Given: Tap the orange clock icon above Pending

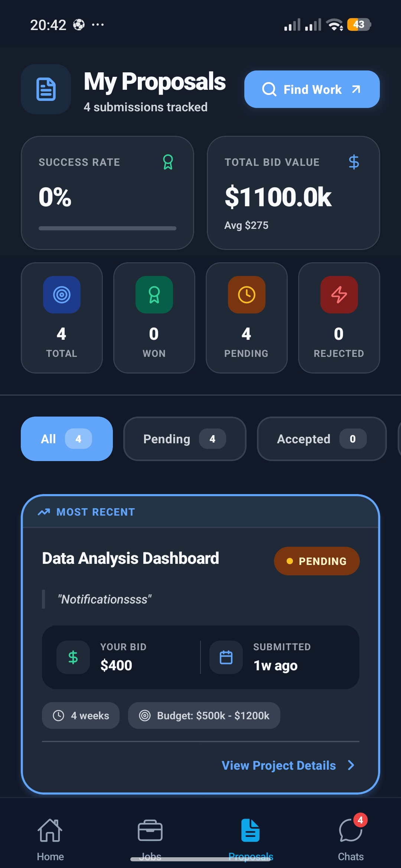Looking at the screenshot, I should (x=247, y=295).
